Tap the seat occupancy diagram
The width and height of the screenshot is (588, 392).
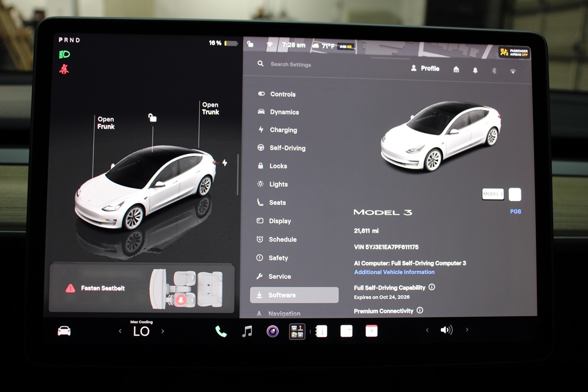click(x=186, y=289)
